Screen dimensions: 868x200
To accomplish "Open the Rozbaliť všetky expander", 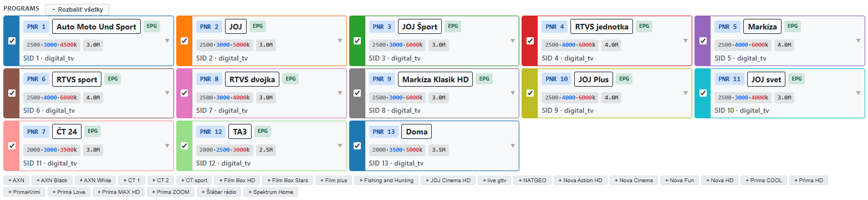I will [77, 9].
